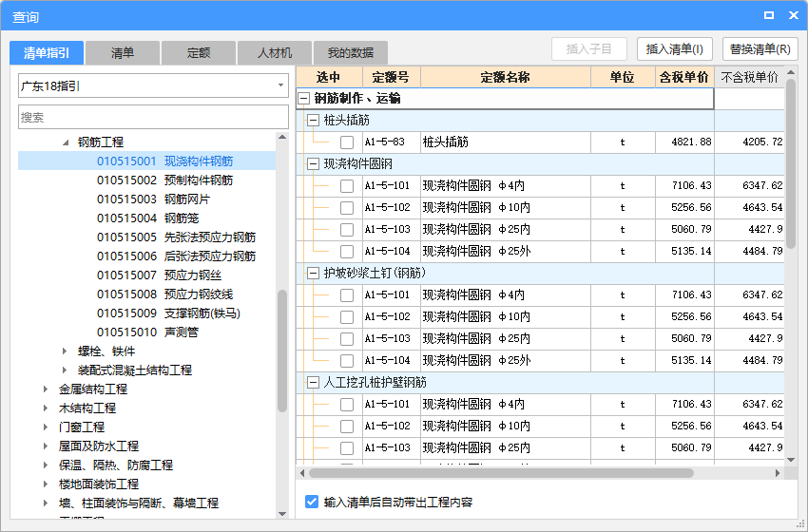
Task: Check A1-5-101 under 人工挖孔桩护壁钢筋 group
Action: point(347,405)
